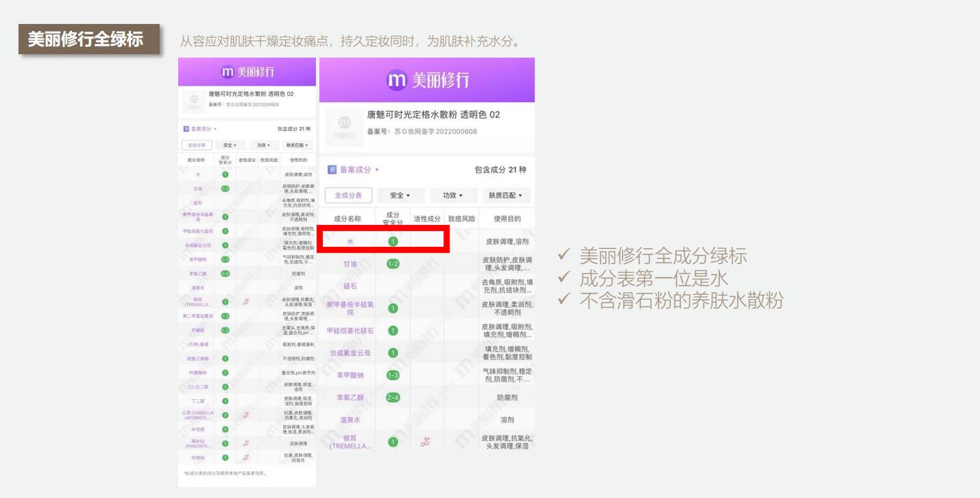Expand the 备案成分 selector in the larger screenshot
This screenshot has width=980, height=498.
point(377,170)
